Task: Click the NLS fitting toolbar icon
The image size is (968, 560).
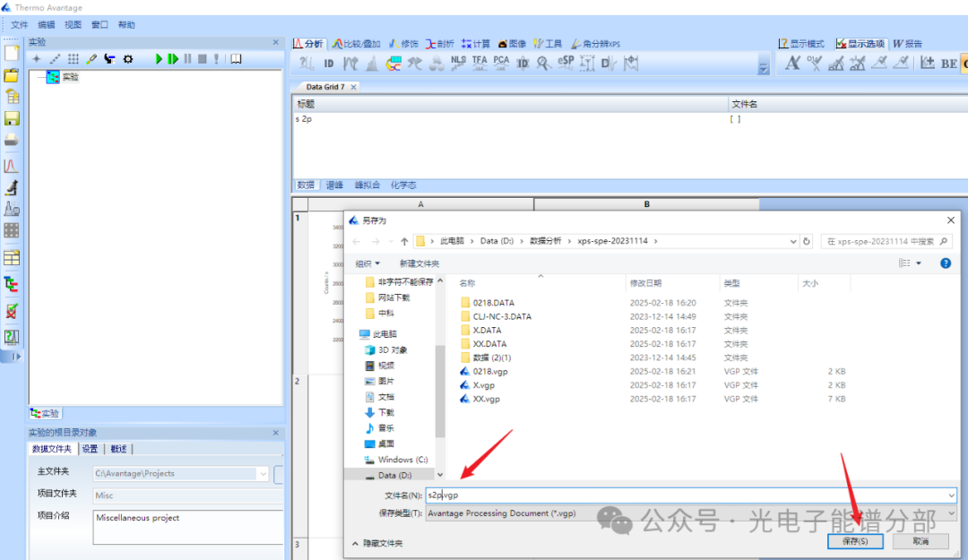Action: tap(458, 63)
